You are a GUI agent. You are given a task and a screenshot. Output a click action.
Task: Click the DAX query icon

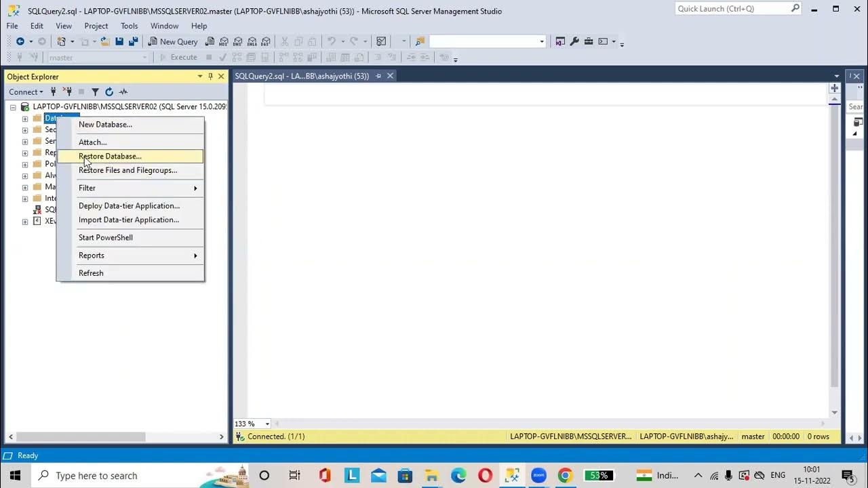click(x=266, y=41)
